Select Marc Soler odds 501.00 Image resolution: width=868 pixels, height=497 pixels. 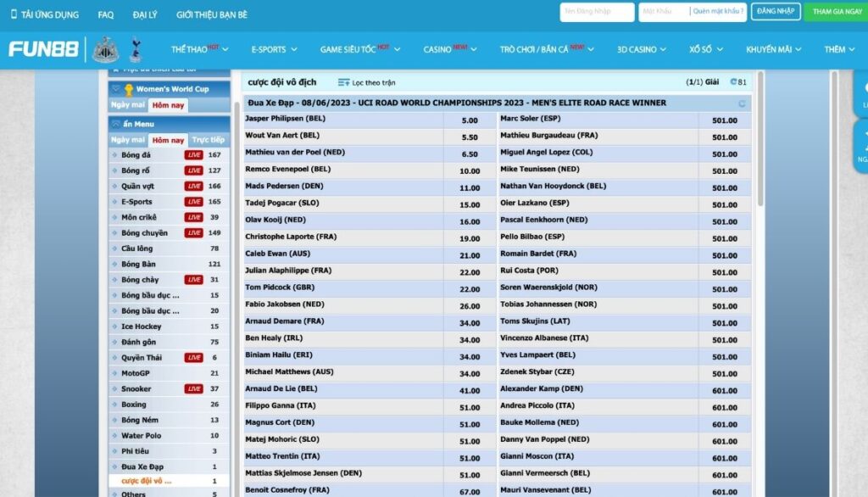pos(724,120)
